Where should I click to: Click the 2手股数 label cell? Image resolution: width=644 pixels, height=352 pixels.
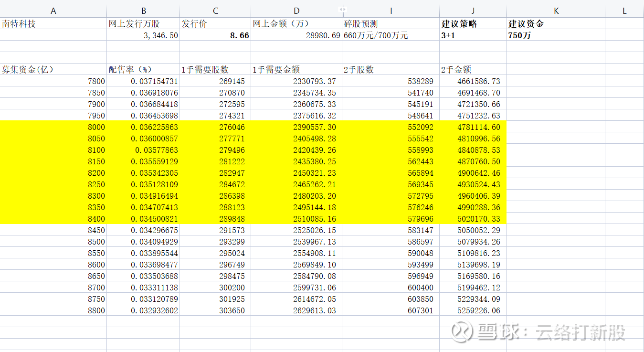[391, 69]
